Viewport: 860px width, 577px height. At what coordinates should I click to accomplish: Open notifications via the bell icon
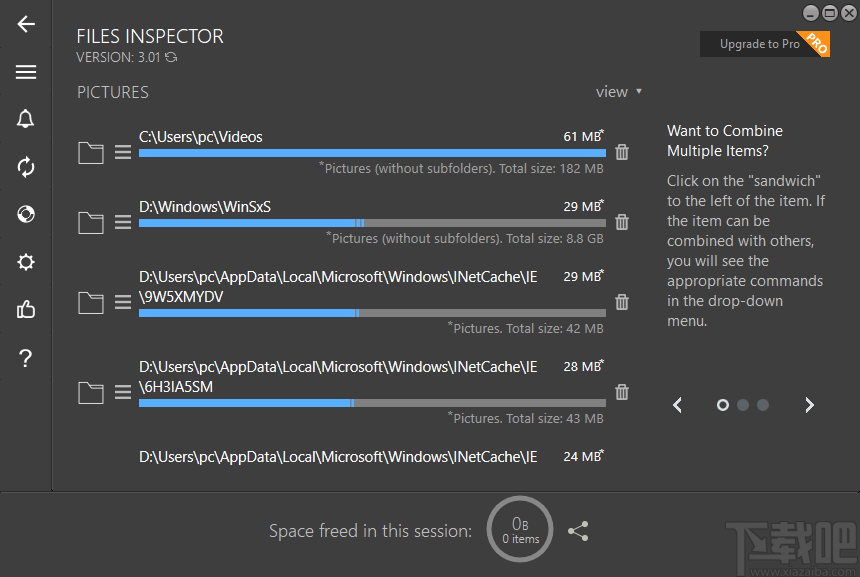(x=25, y=119)
